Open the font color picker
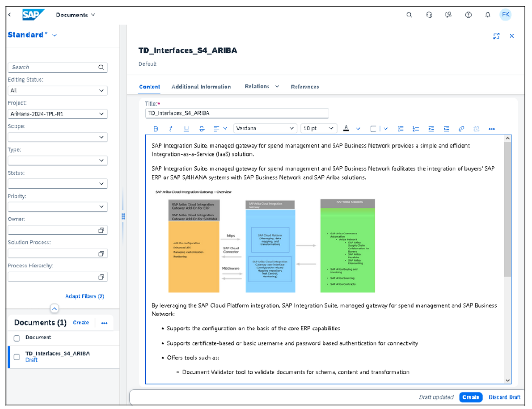This screenshot has width=532, height=409. [346, 129]
